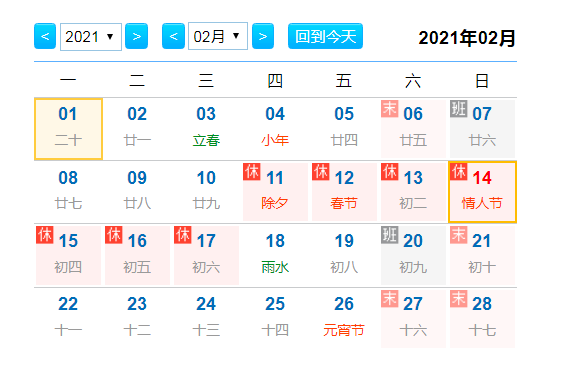
Task: Click the 回到今天 button
Action: [x=325, y=36]
